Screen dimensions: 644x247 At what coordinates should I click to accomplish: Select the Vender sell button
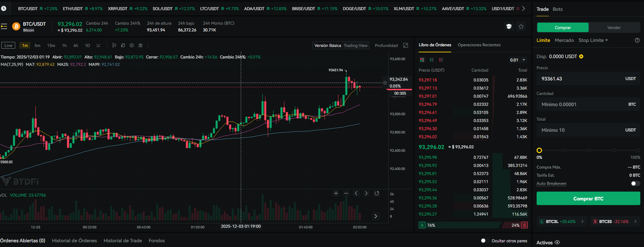(x=614, y=28)
